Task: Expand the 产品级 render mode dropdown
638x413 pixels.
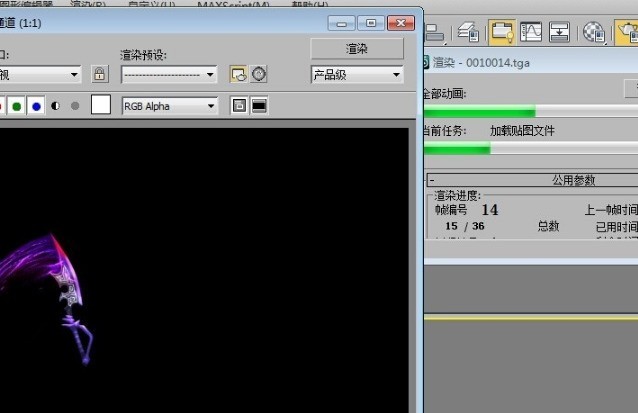Action: pyautogui.click(x=356, y=74)
